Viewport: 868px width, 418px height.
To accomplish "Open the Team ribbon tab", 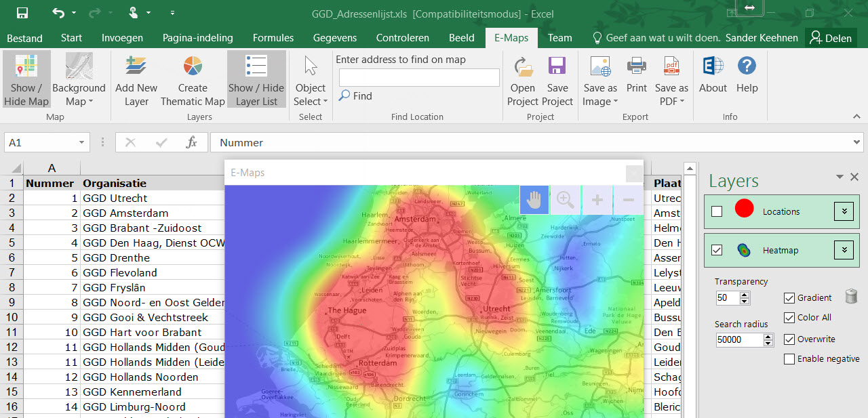I will pyautogui.click(x=559, y=38).
